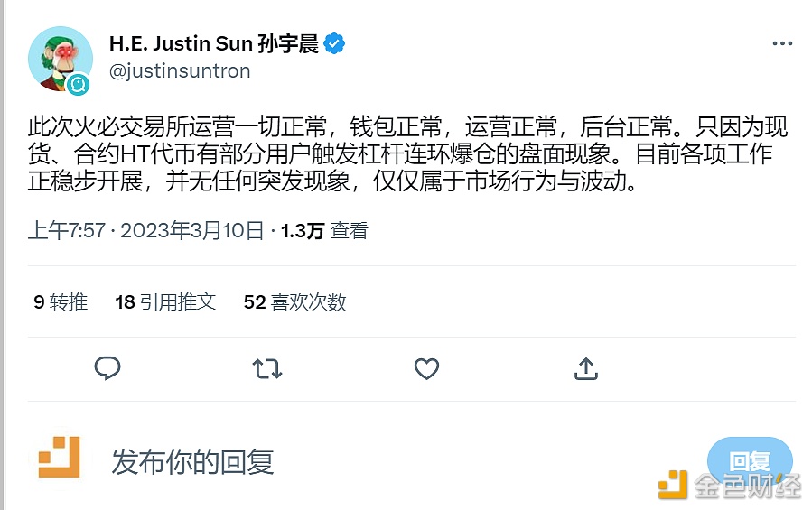Viewport: 812px width, 510px height.
Task: Click the small badge on Justin Sun's avatar
Action: [x=78, y=85]
